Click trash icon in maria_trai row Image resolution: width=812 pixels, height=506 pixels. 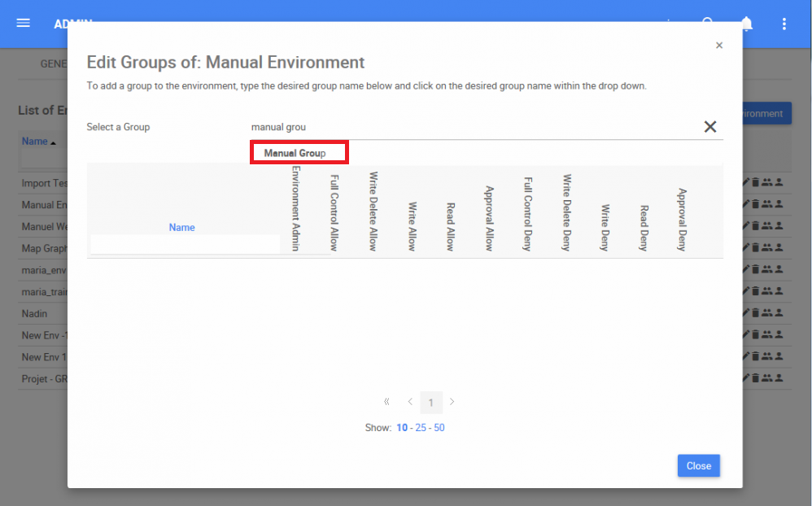pos(756,291)
